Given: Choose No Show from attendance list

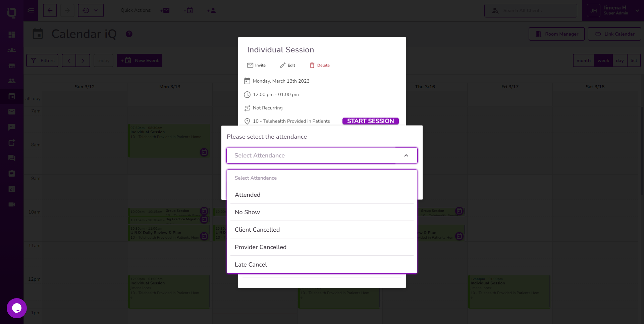Looking at the screenshot, I should click(x=322, y=212).
